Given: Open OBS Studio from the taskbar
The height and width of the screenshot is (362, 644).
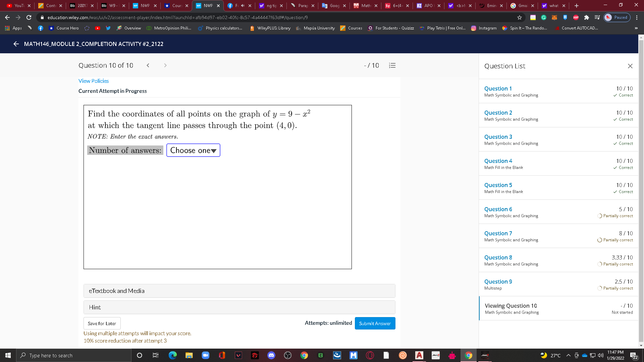Looking at the screenshot, I should [x=287, y=355].
